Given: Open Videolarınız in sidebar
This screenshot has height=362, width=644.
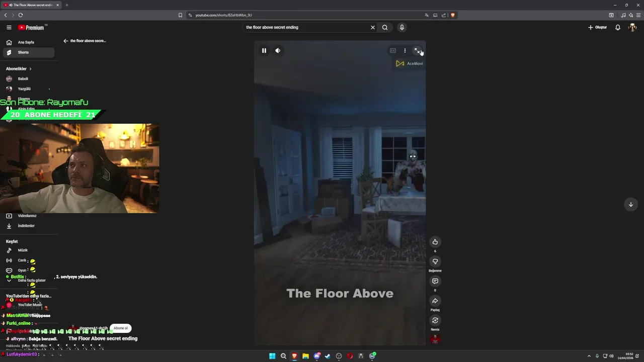Looking at the screenshot, I should [29, 216].
